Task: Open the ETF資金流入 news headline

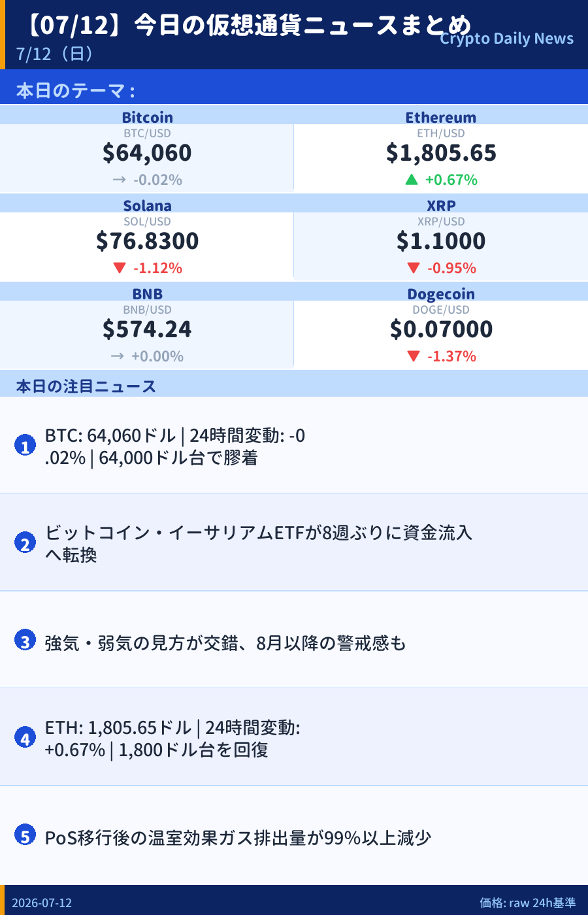Action: pos(258,544)
